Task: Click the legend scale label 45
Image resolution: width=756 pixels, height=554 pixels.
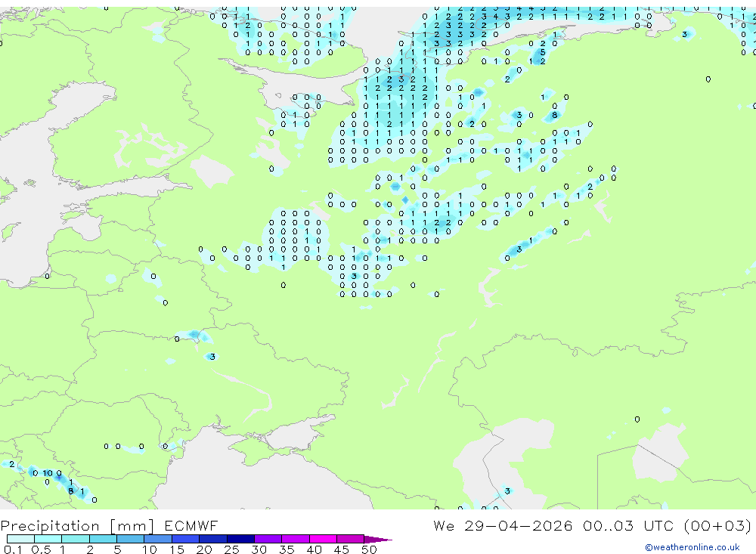Action: pyautogui.click(x=342, y=549)
